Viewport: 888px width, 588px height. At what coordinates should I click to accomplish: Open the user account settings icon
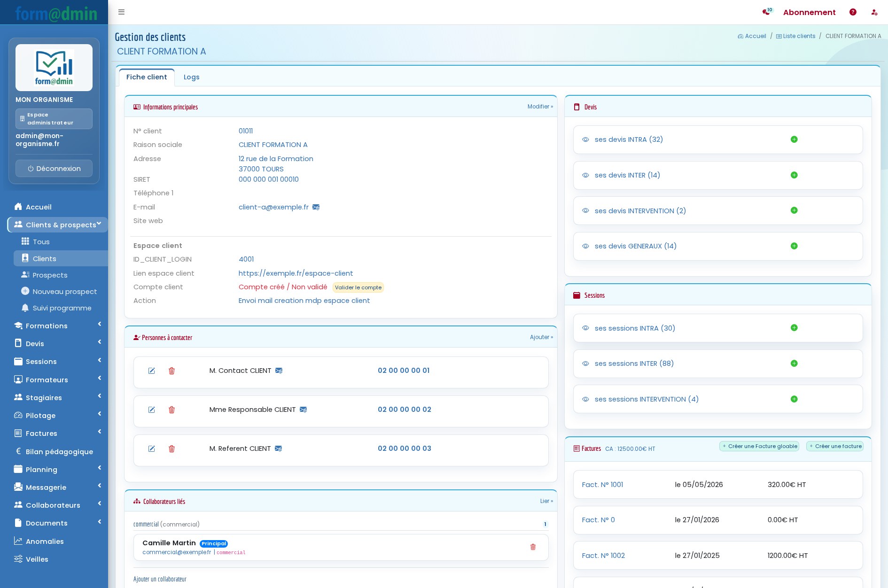tap(874, 12)
